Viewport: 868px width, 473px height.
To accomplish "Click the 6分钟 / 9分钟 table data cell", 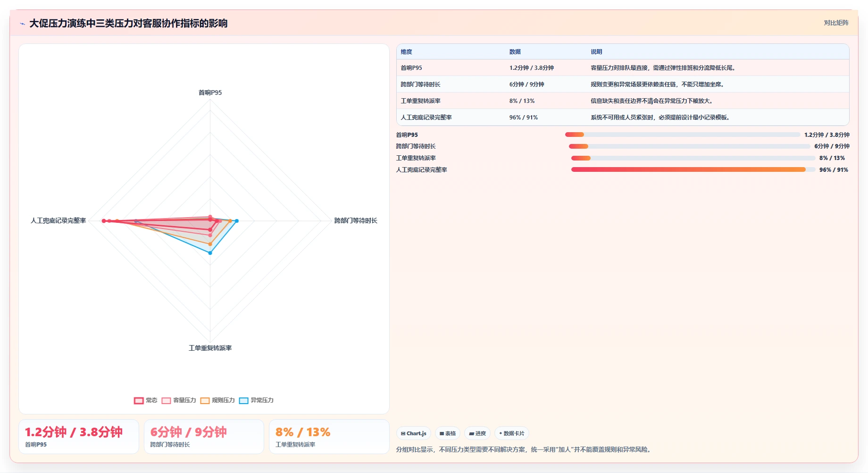I will pyautogui.click(x=546, y=84).
